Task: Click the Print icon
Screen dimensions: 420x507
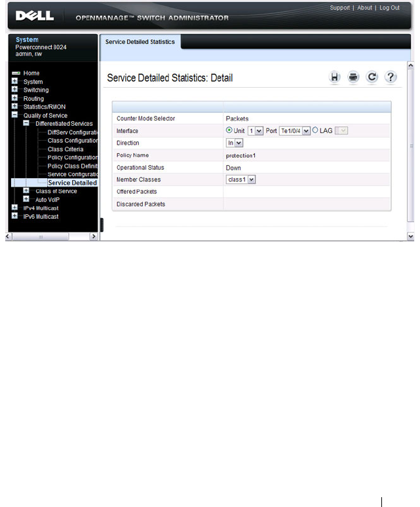Action: (x=353, y=77)
